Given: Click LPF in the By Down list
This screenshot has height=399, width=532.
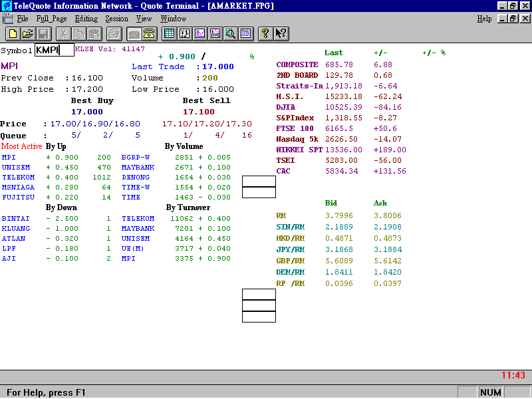Looking at the screenshot, I should pos(9,248).
